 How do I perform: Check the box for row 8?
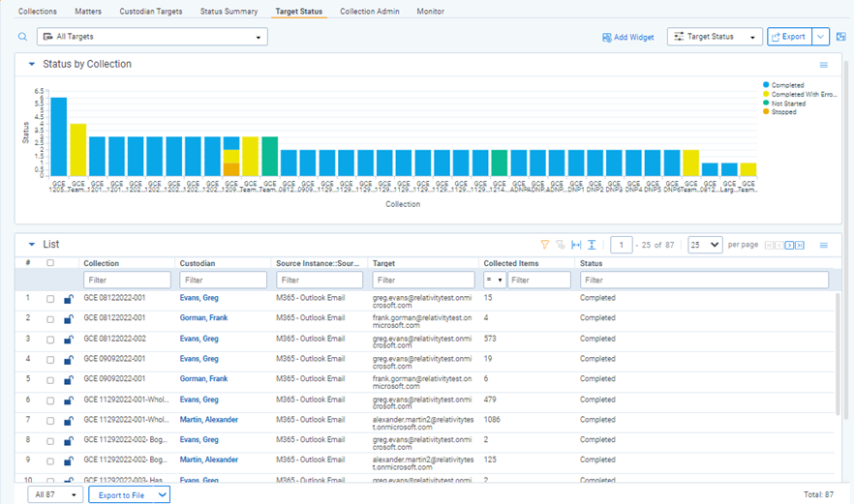coord(50,441)
